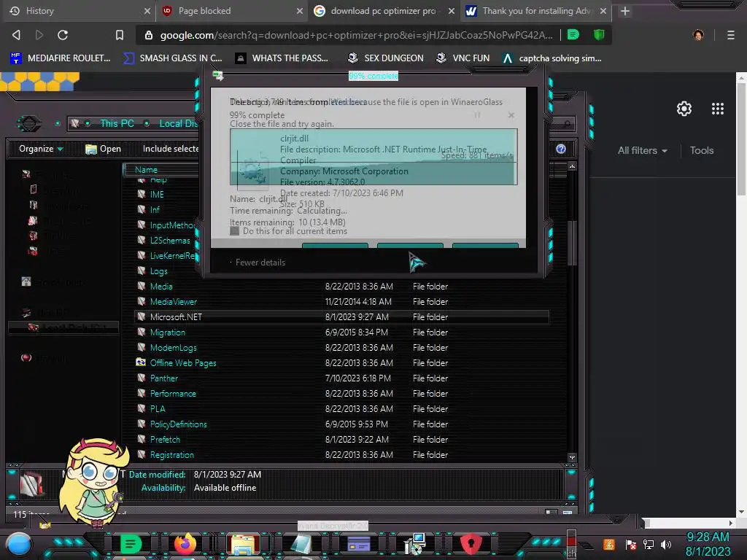Pause the delete operation in the dialog
747x560 pixels.
(x=477, y=114)
